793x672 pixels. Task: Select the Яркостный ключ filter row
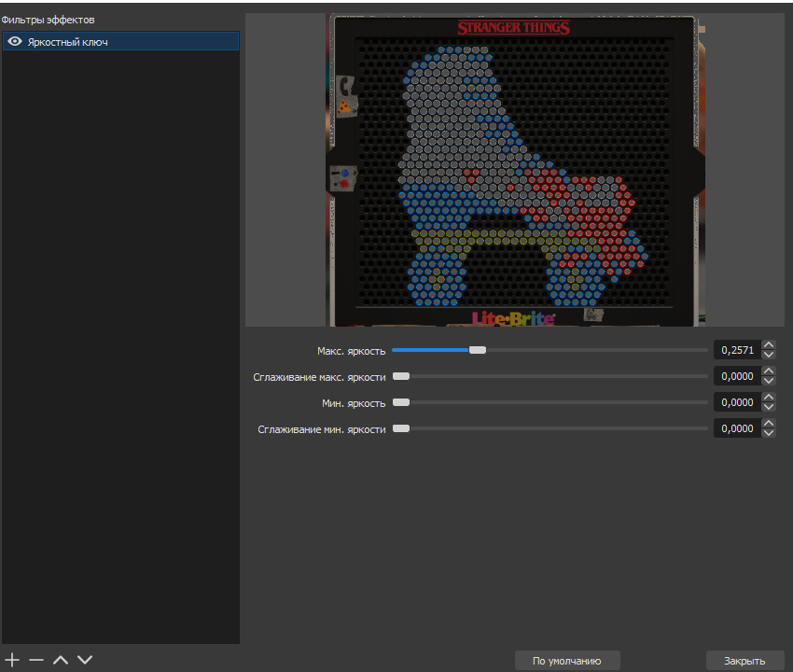pos(120,41)
